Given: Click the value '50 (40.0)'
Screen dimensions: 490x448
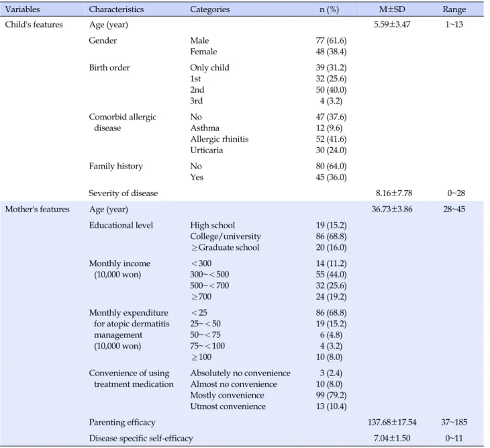Looking at the screenshot, I should click(331, 90).
